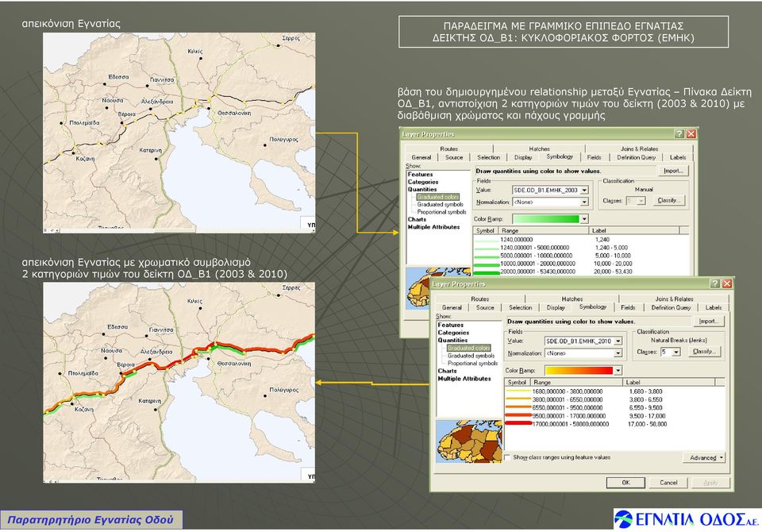
Task: Click the yellow symbol for 1,680 - 3,800
Action: tap(518, 391)
